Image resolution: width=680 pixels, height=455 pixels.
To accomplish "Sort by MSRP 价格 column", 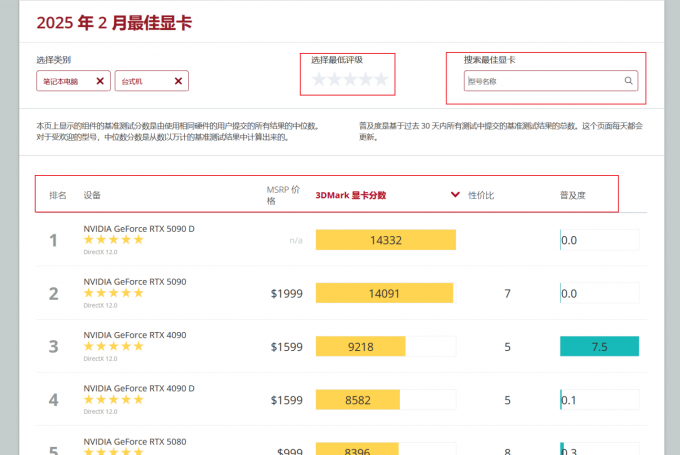I will pyautogui.click(x=283, y=195).
